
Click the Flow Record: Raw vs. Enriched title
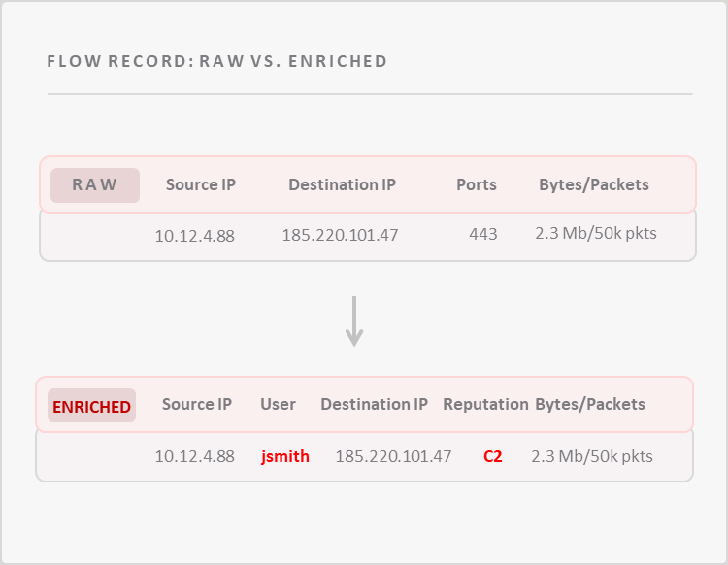point(217,61)
